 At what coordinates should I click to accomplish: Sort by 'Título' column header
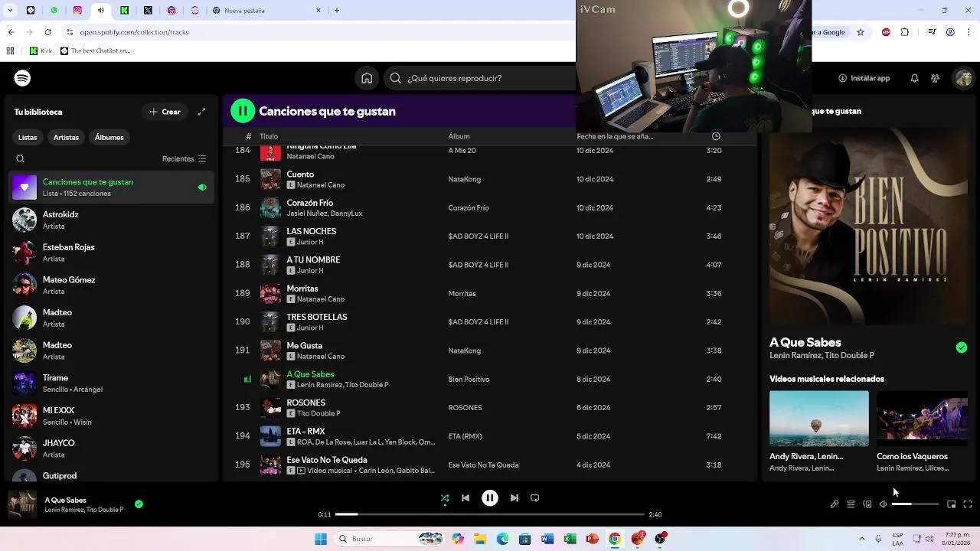pyautogui.click(x=269, y=136)
